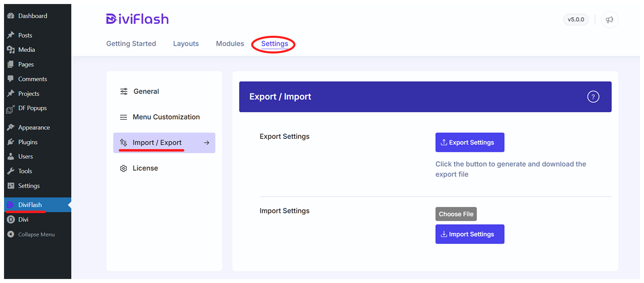This screenshot has width=644, height=283.
Task: Open the help question mark icon
Action: click(x=593, y=97)
